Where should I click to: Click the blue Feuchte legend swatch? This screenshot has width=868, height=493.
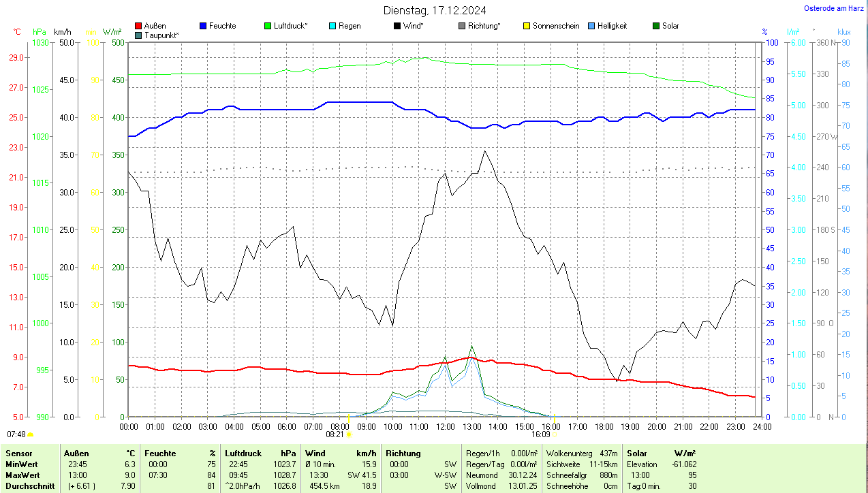pos(203,26)
